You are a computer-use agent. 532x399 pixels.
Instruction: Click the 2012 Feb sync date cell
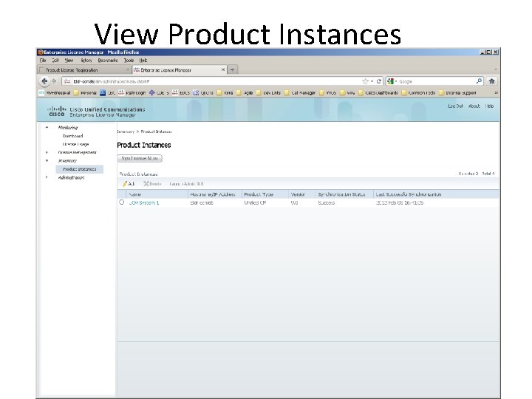pos(400,202)
